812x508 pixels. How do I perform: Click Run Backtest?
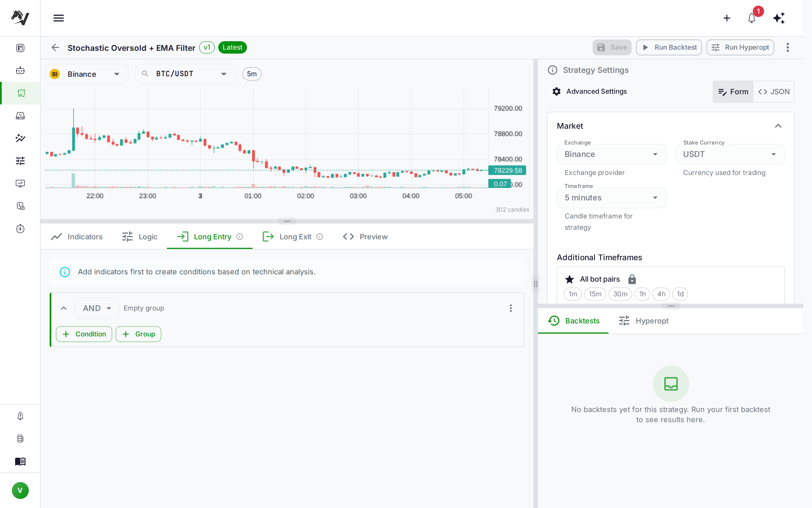tap(669, 47)
